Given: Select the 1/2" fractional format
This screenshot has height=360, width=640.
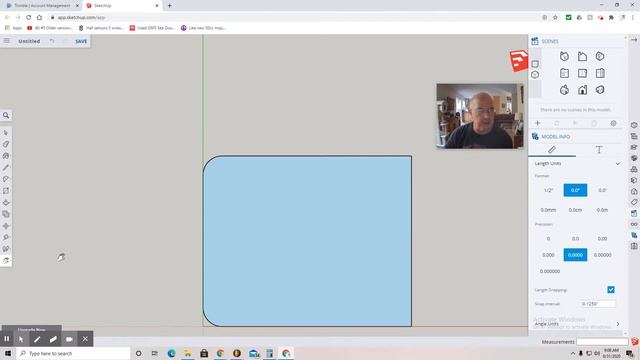Looking at the screenshot, I should click(548, 190).
